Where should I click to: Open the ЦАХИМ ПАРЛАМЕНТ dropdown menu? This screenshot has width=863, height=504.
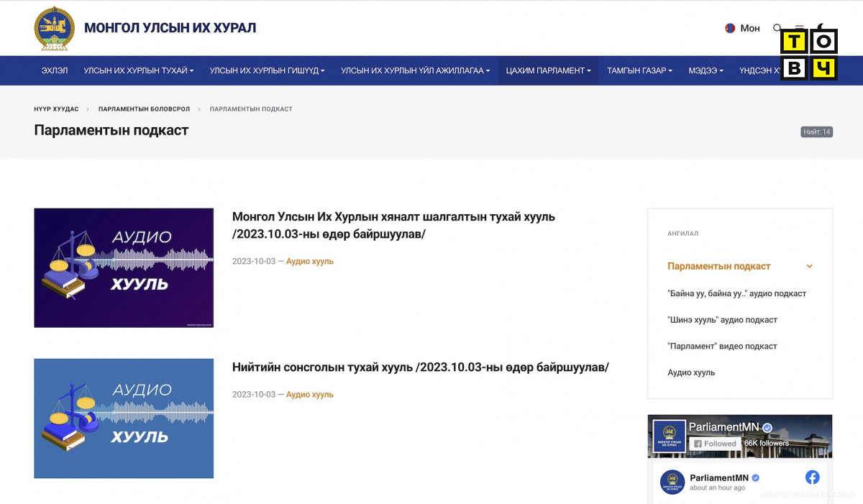(548, 70)
